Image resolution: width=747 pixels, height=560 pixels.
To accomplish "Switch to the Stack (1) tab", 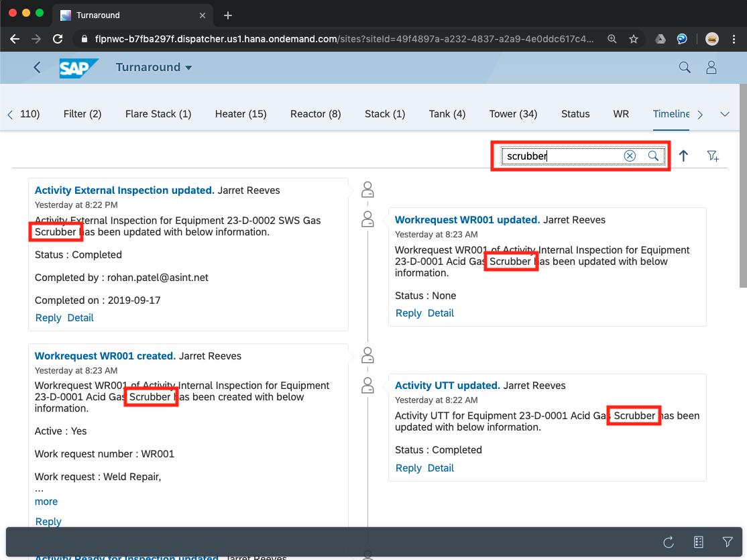I will (x=385, y=114).
